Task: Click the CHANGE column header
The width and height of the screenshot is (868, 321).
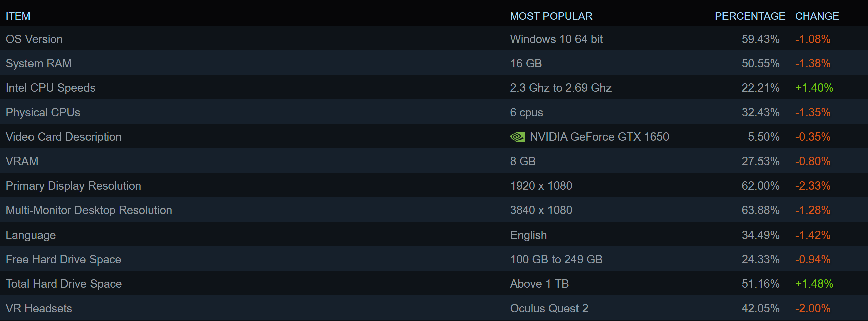Action: point(817,16)
